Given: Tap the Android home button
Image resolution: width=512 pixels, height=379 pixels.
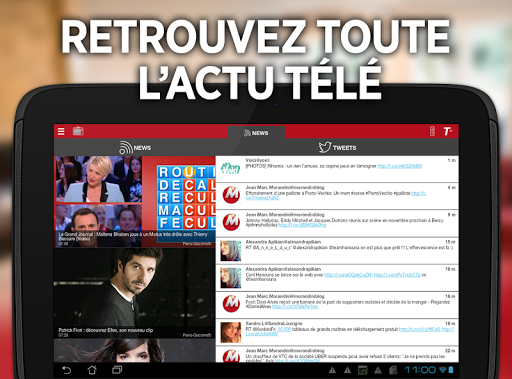Looking at the screenshot, I should [x=92, y=370].
